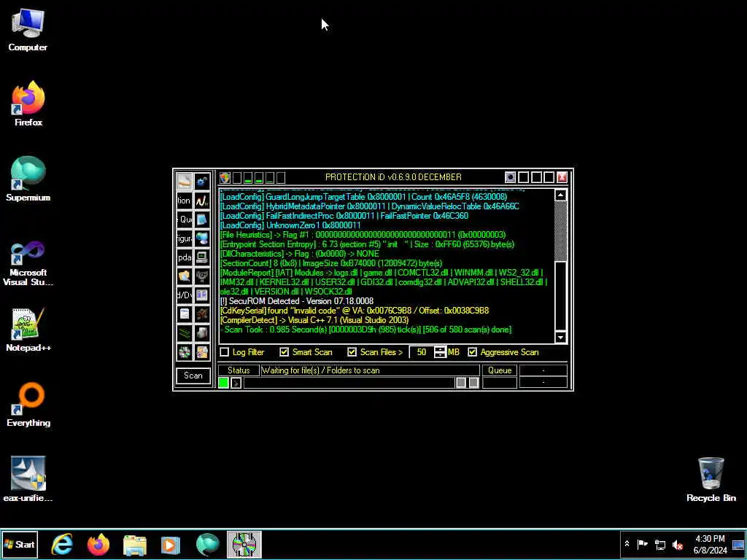This screenshot has width=747, height=560.
Task: Click the Scan button
Action: [193, 376]
